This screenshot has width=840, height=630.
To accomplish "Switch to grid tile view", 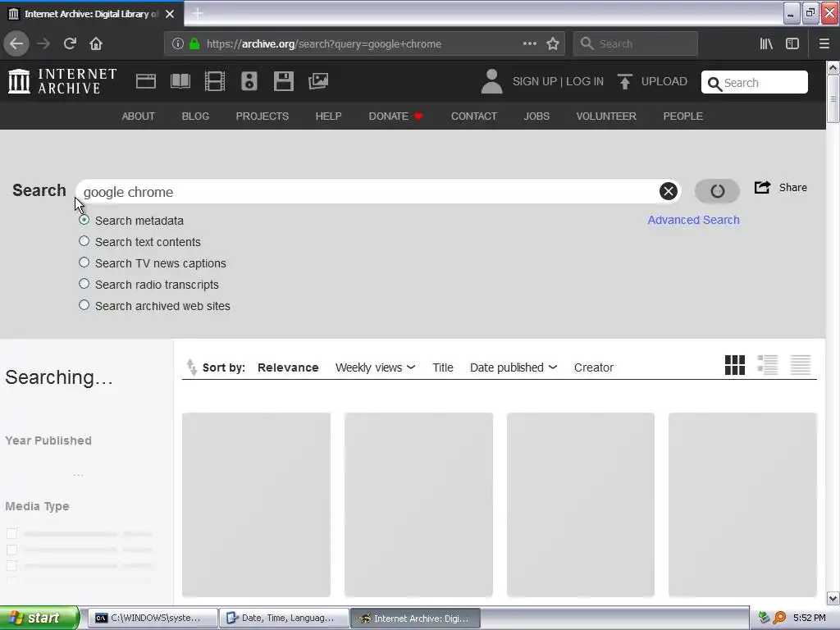I will click(734, 365).
